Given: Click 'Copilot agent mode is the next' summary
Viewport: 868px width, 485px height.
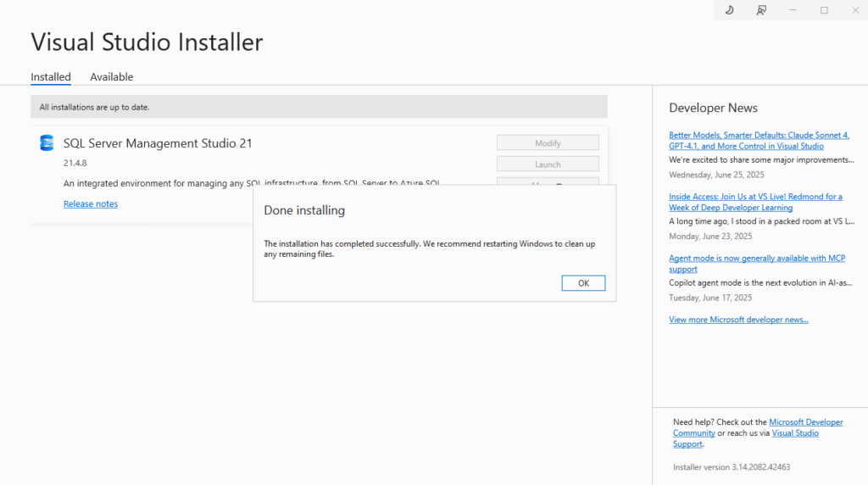Looking at the screenshot, I should point(760,282).
